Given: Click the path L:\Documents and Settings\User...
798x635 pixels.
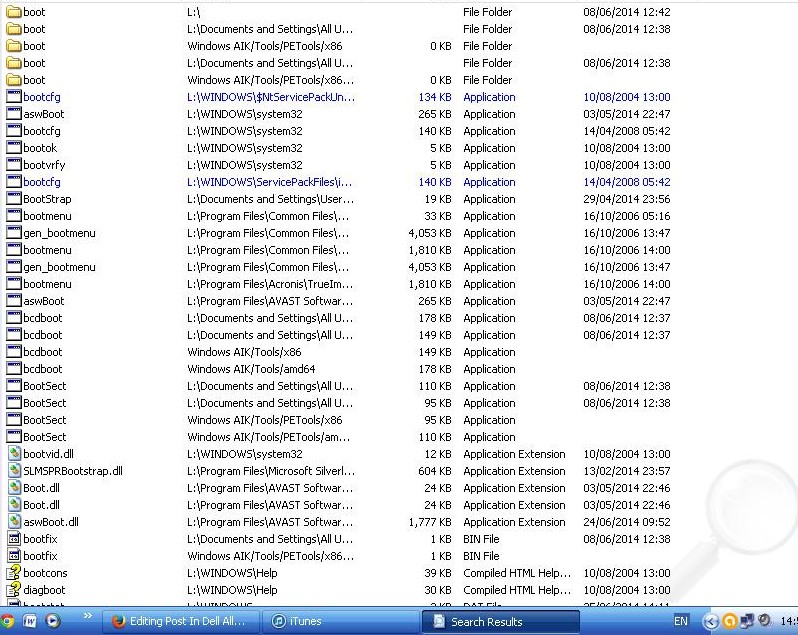Looking at the screenshot, I should click(270, 199).
